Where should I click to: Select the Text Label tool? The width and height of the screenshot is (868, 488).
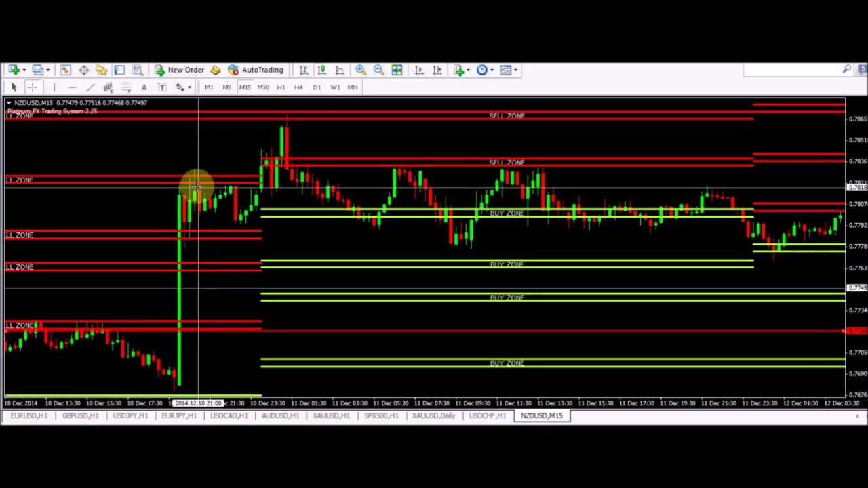point(162,87)
